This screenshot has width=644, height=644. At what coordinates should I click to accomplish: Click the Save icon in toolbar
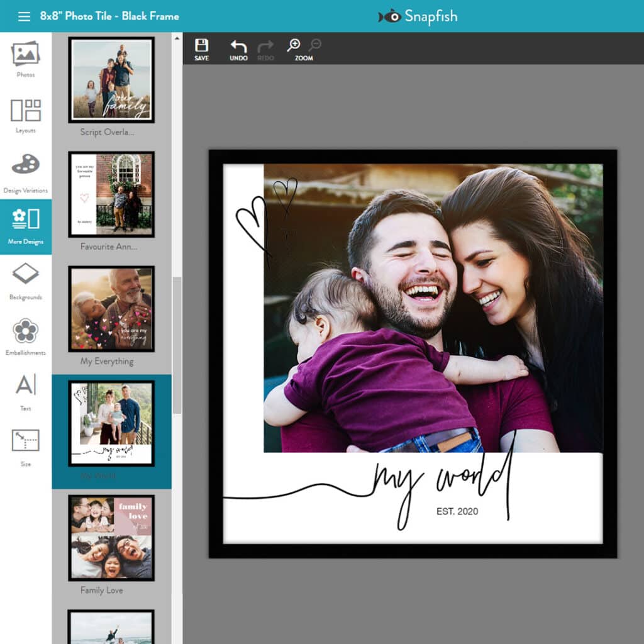tap(201, 48)
